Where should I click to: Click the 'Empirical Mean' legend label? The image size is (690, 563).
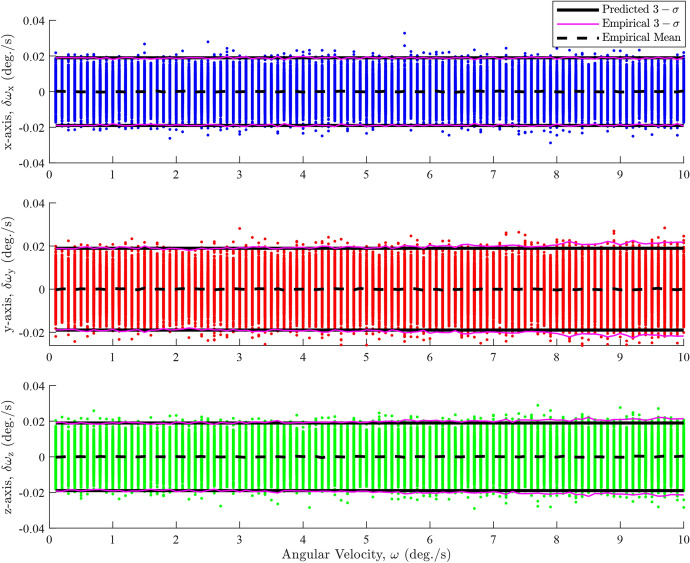pyautogui.click(x=641, y=37)
